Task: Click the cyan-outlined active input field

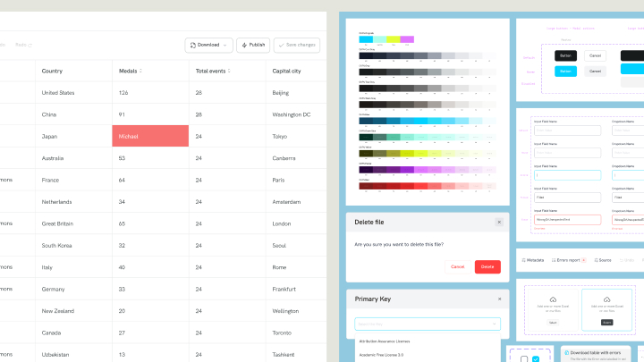Action: pyautogui.click(x=567, y=175)
